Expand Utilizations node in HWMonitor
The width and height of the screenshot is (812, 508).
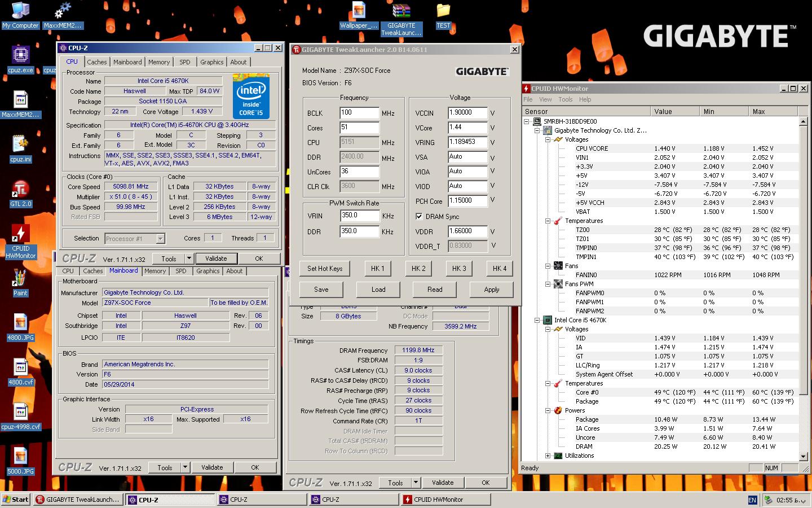[x=548, y=456]
